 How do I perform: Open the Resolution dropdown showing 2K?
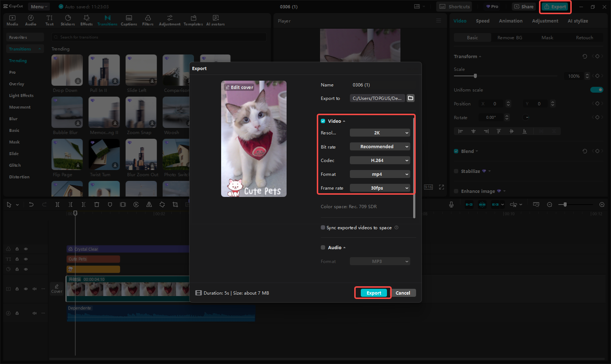click(x=380, y=133)
